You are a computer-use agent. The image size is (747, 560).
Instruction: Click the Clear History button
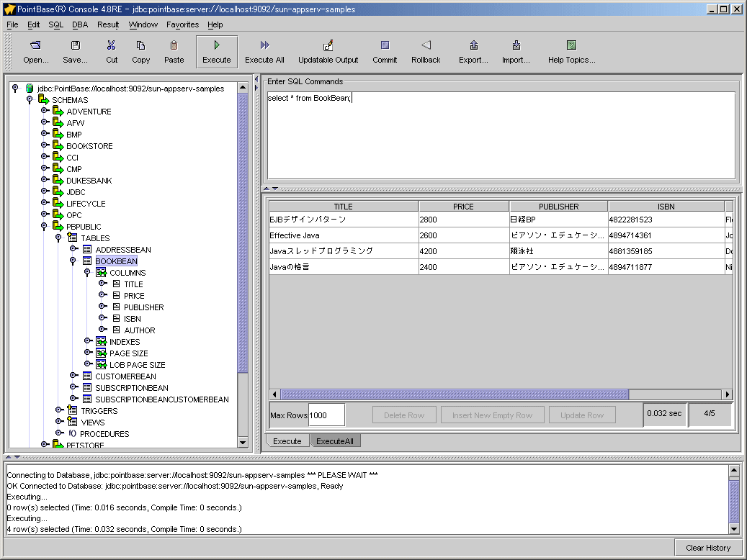(x=708, y=548)
